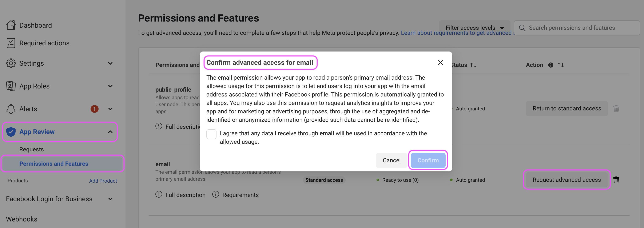This screenshot has height=228, width=644.
Task: Click the Add Product link
Action: coord(103,181)
